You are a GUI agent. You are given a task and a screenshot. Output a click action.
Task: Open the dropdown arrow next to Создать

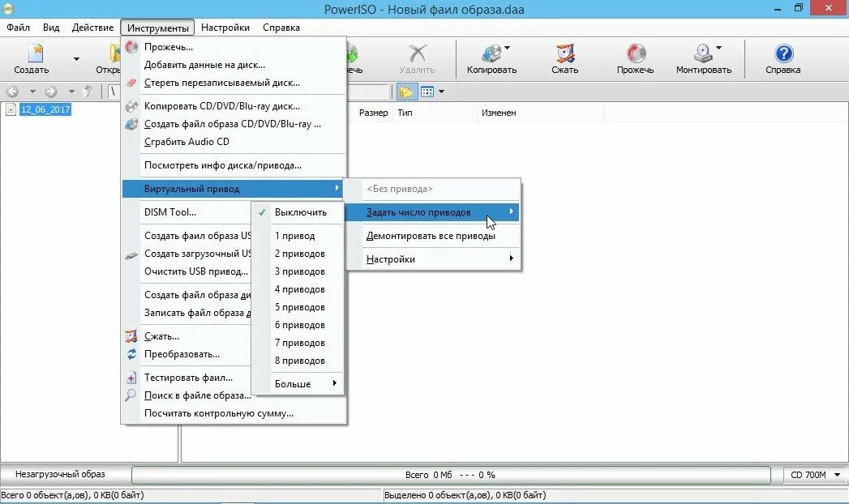76,59
